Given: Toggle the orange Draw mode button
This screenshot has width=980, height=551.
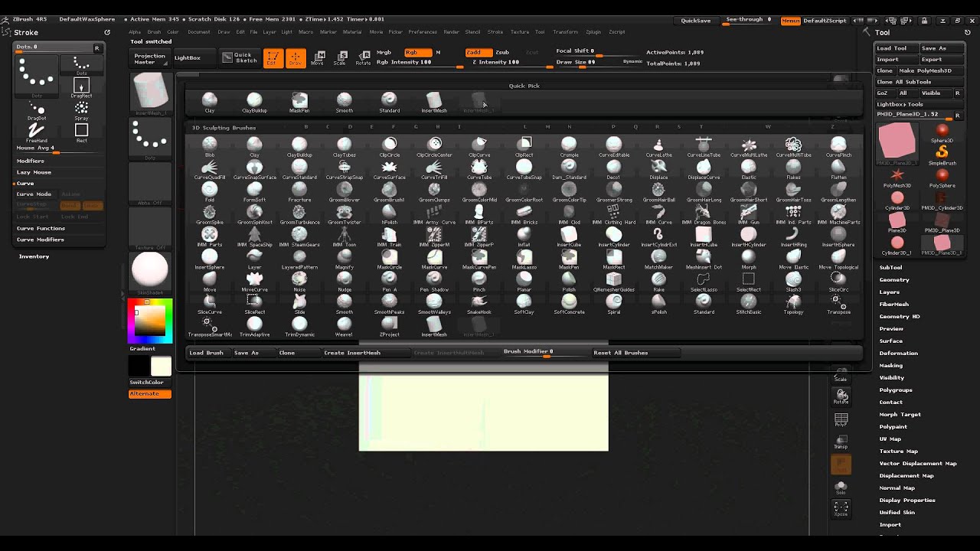Looking at the screenshot, I should click(295, 58).
